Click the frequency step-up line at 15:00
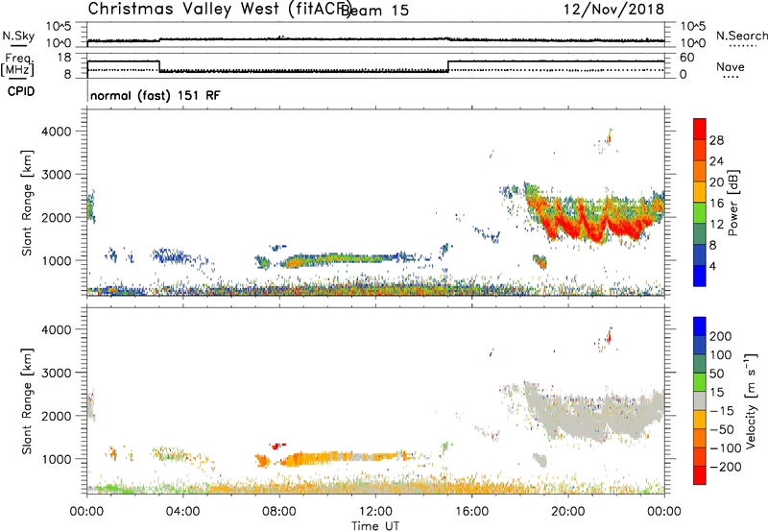The width and height of the screenshot is (768, 532). (448, 66)
